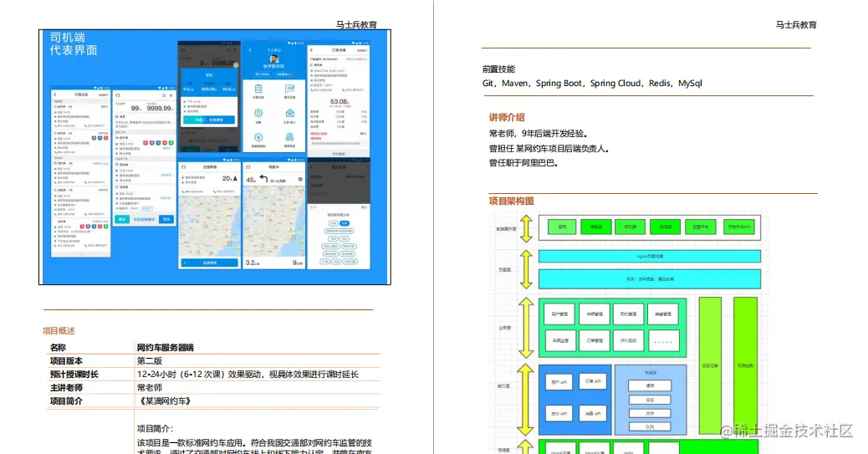This screenshot has height=454, width=868.
Task: Click the cyan nginx load balancing bar
Action: (x=650, y=257)
